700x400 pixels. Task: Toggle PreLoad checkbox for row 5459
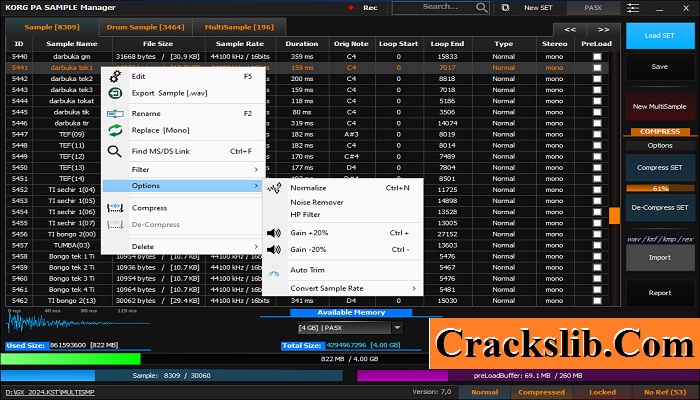coord(597,267)
